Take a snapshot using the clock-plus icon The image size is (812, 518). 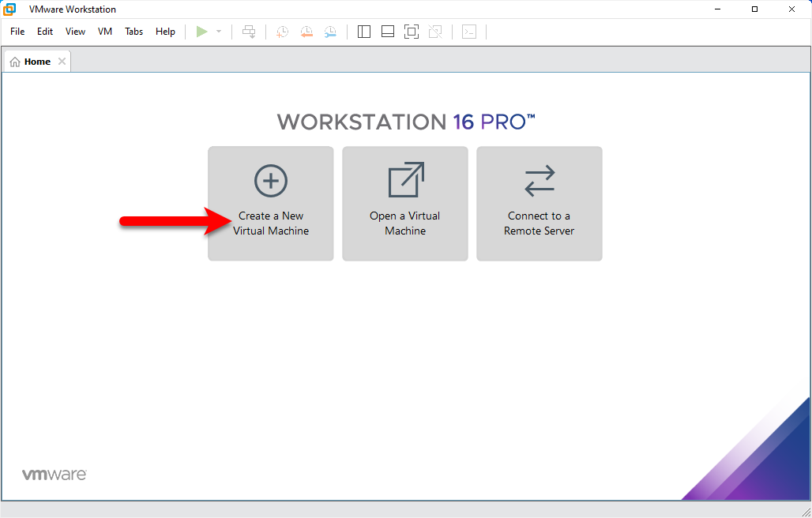tap(282, 32)
